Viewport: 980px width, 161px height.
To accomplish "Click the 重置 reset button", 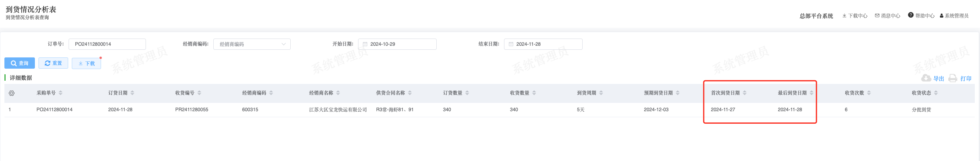I will click(x=53, y=63).
